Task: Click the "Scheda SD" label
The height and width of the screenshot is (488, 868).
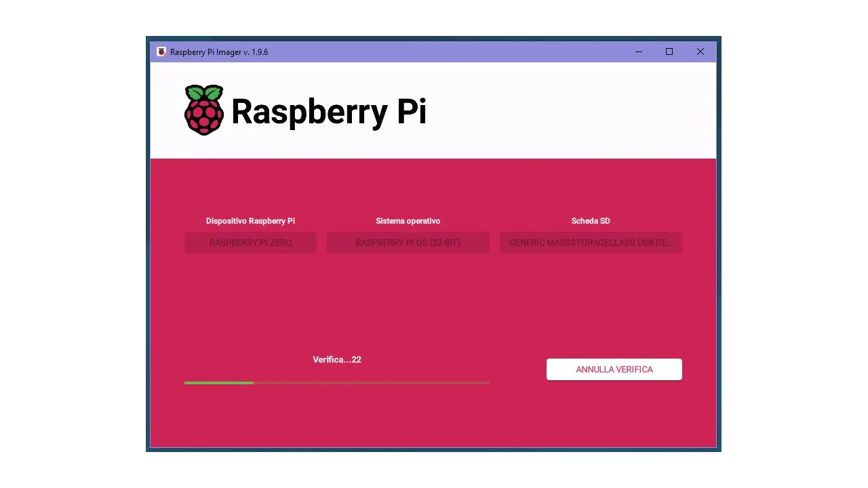Action: click(591, 221)
